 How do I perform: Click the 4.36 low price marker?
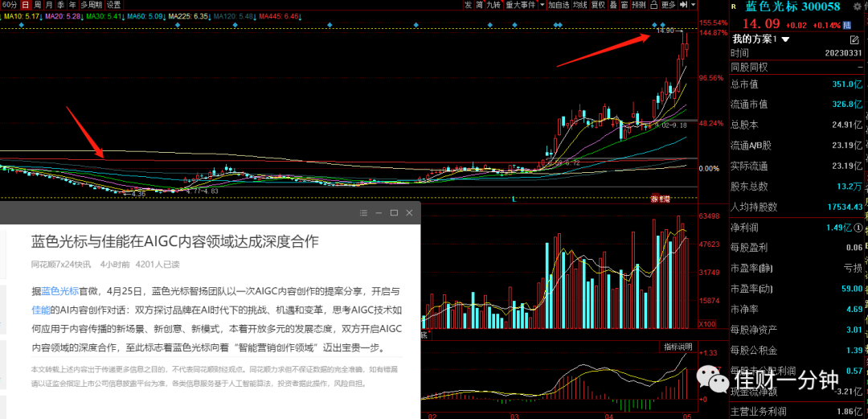(137, 194)
